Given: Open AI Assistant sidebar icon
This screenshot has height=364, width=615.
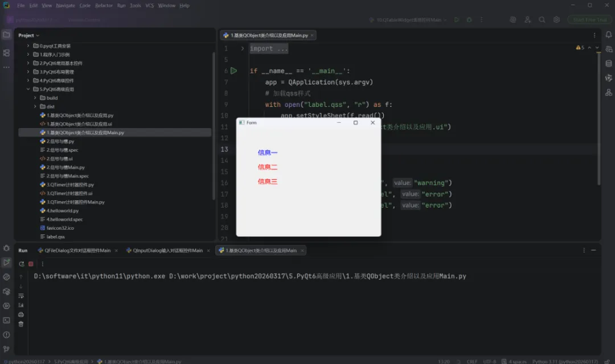Looking at the screenshot, I should (x=608, y=49).
